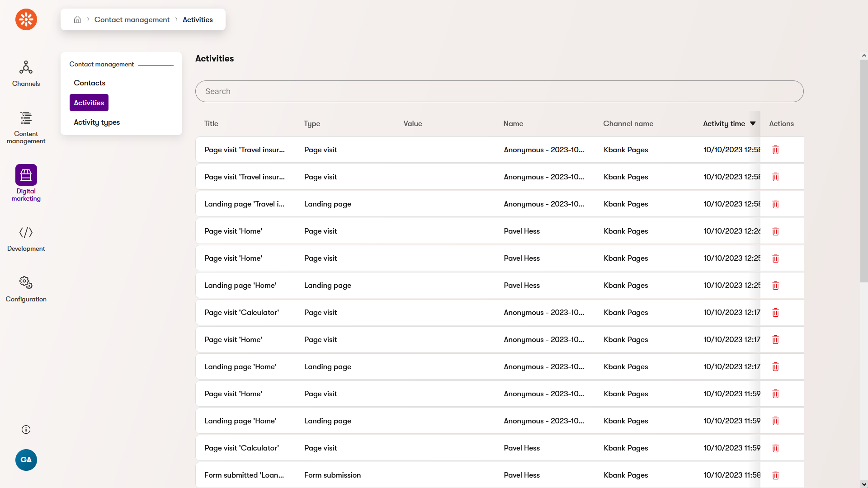
Task: Open Contacts in Contact management menu
Action: (90, 83)
